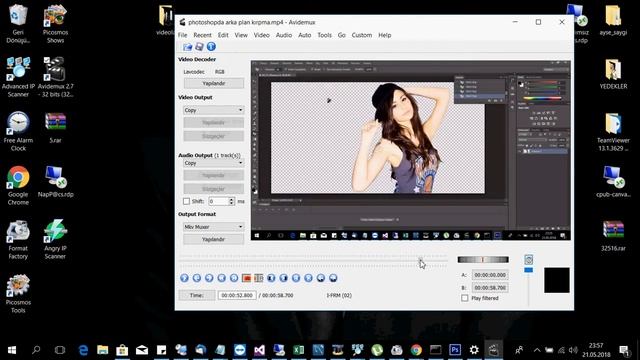
Task: Click the video preview frame
Action: (411, 150)
